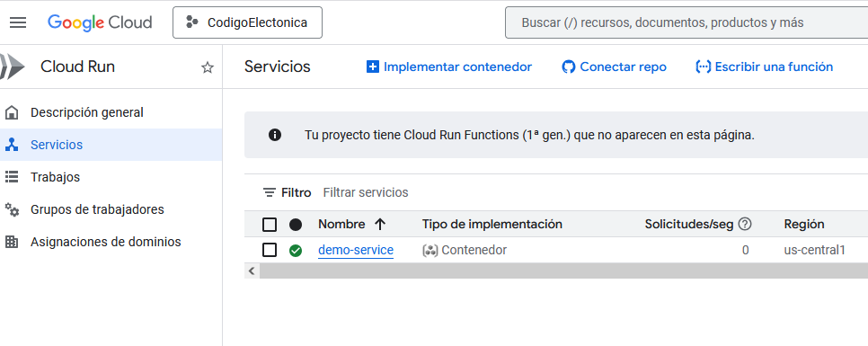Open the CodigoElectonica project selector

click(x=247, y=22)
